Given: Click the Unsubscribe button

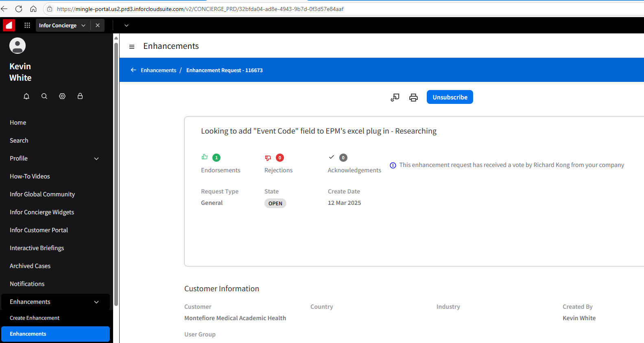Looking at the screenshot, I should point(450,97).
